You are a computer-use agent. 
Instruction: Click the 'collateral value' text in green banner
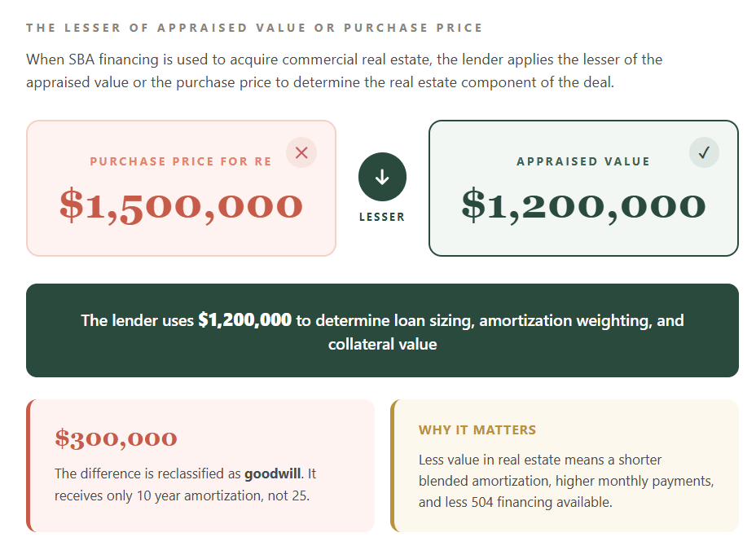tap(382, 345)
